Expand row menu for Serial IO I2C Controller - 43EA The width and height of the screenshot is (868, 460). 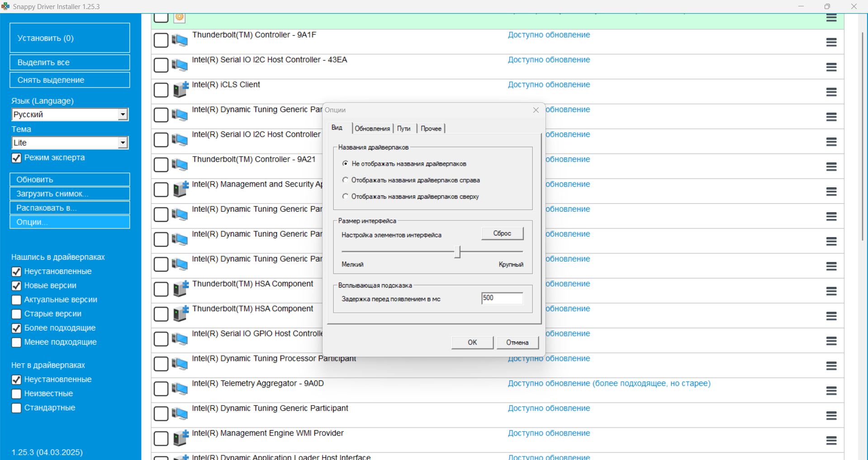tap(831, 67)
